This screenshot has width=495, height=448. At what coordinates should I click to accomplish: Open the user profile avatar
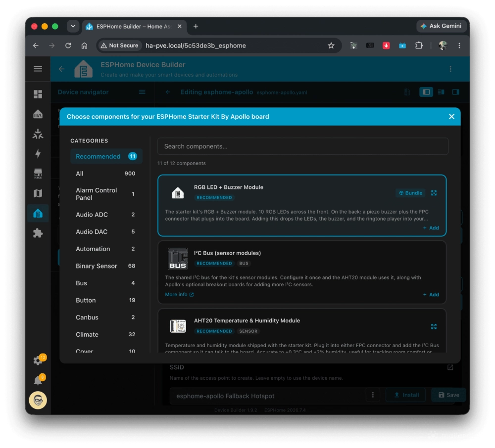(38, 401)
